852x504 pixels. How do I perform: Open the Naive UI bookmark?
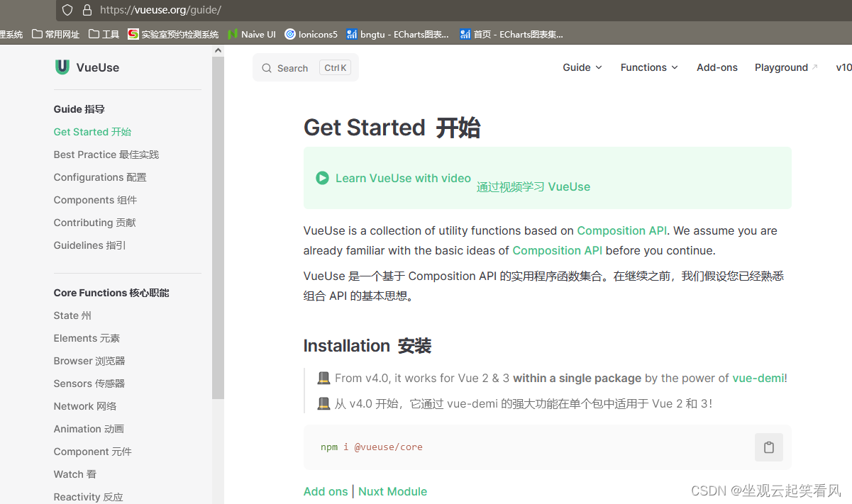tap(252, 34)
